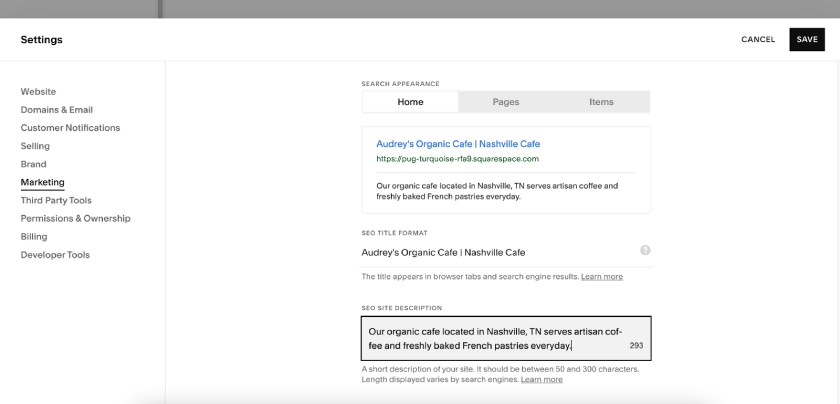The image size is (840, 404).
Task: Select Marketing in settings sidebar
Action: pos(42,182)
